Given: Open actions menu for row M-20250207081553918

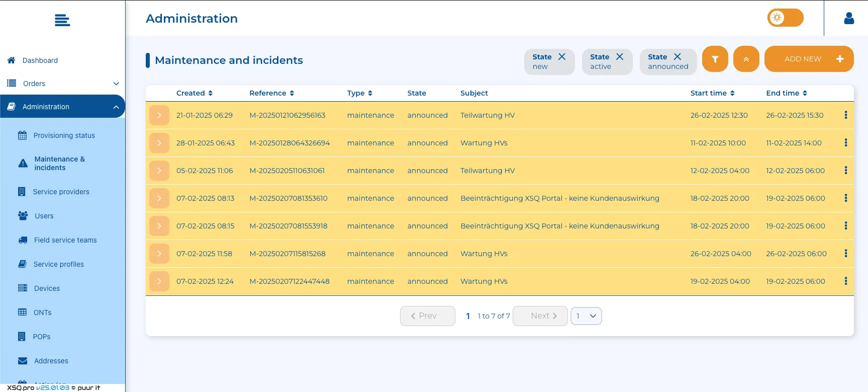Looking at the screenshot, I should click(x=846, y=226).
